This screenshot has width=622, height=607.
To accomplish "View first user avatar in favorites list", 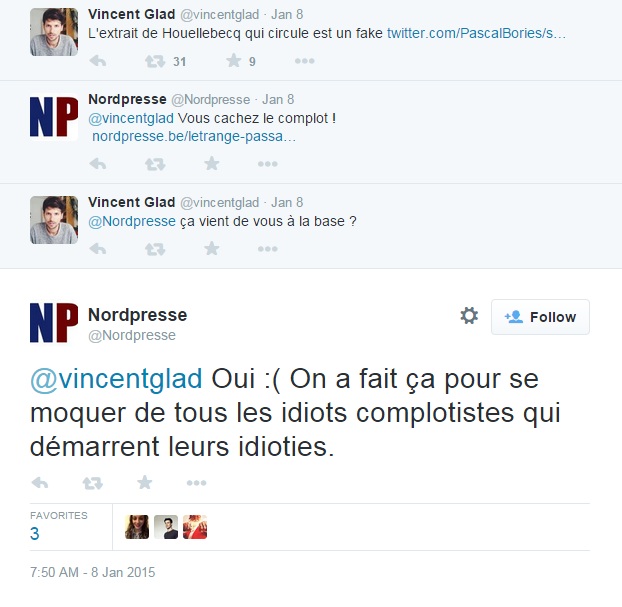I will coord(137,527).
